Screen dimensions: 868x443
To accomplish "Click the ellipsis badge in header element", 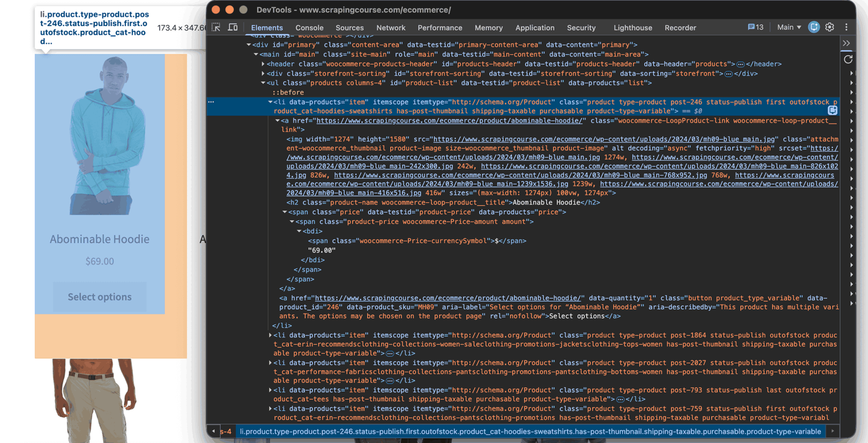I will (x=740, y=64).
